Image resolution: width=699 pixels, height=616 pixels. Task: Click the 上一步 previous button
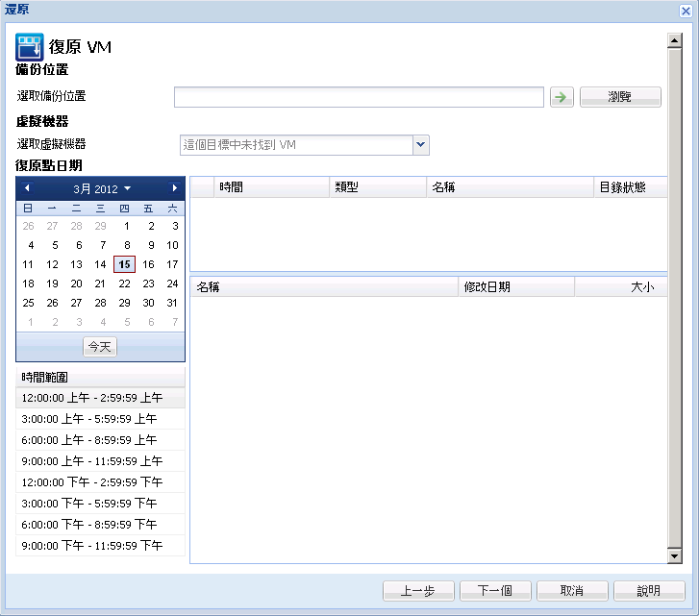pos(418,591)
